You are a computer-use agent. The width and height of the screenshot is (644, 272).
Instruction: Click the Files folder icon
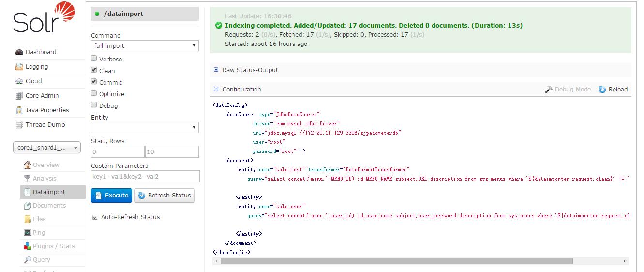(28, 219)
